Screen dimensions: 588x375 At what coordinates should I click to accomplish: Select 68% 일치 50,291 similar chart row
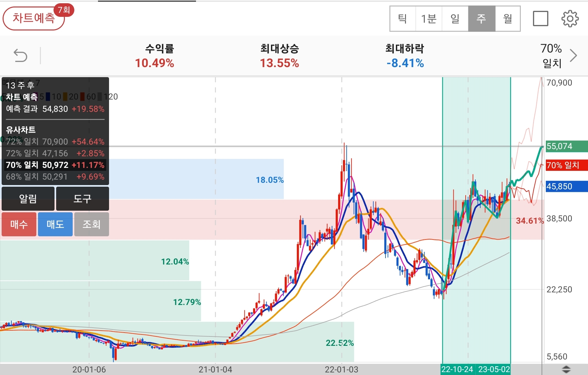pos(55,177)
